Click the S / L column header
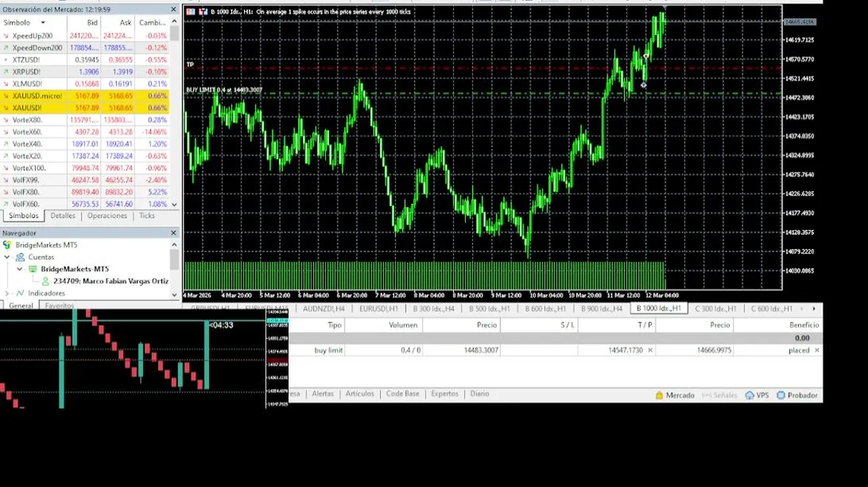868x487 pixels. tap(539, 325)
